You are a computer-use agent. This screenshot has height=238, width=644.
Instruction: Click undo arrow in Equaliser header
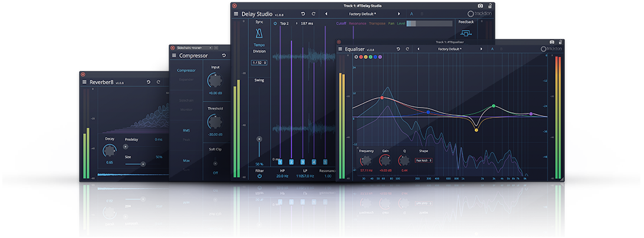[x=397, y=49]
